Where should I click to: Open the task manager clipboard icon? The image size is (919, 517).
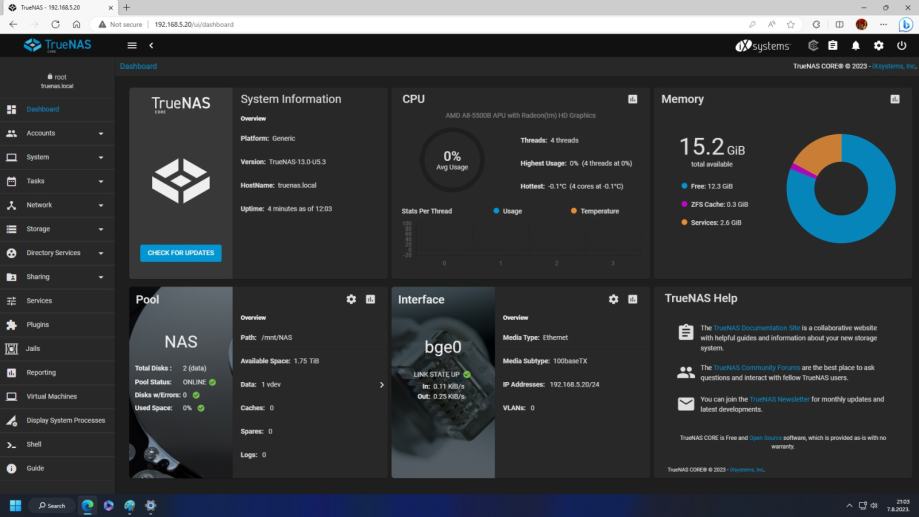(x=833, y=45)
